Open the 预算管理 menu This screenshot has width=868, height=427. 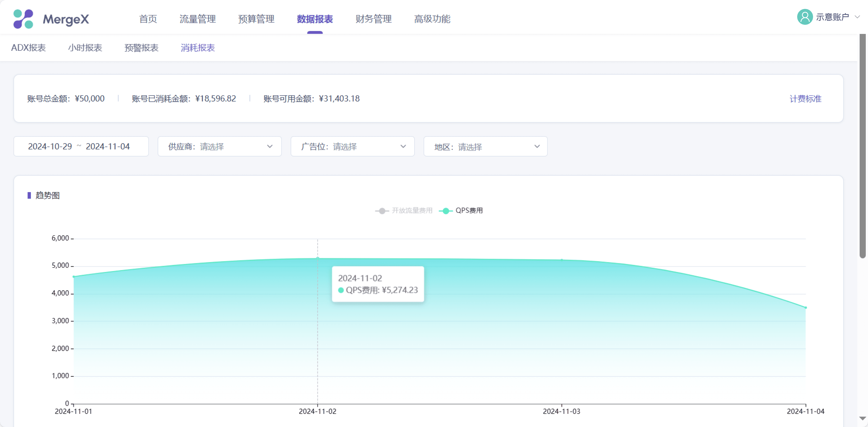pos(256,19)
